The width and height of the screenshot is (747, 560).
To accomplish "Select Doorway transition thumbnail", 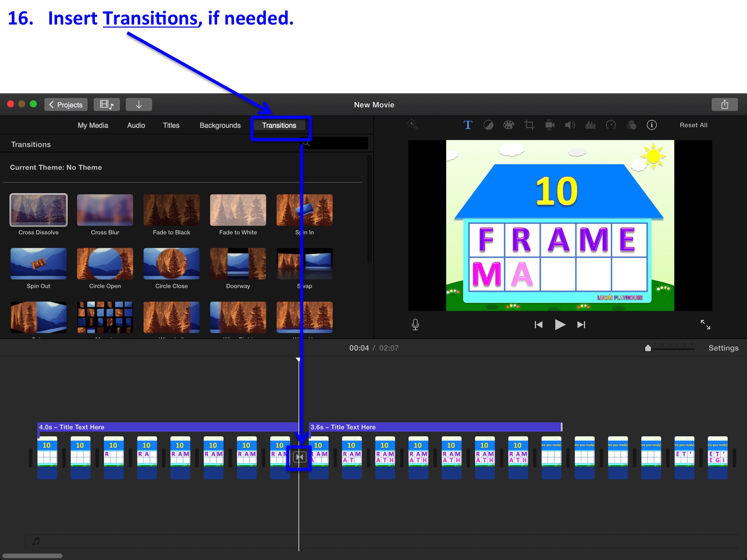I will click(238, 264).
